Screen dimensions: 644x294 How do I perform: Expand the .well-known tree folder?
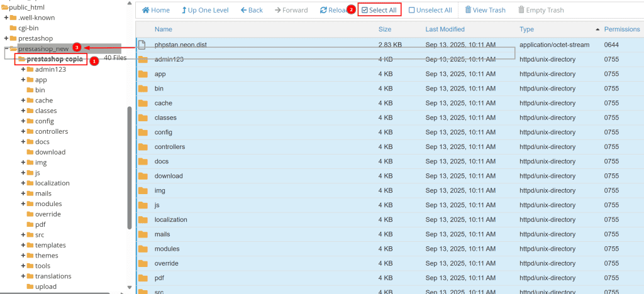(x=6, y=18)
